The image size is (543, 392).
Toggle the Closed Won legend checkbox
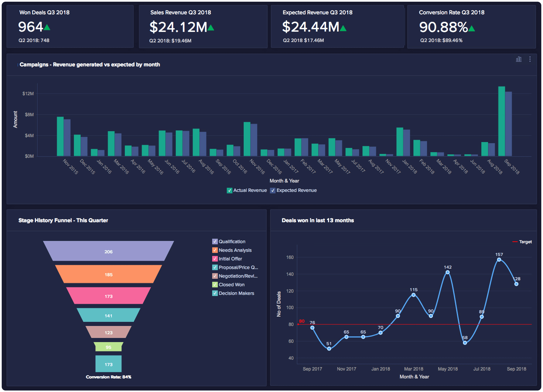tap(215, 285)
